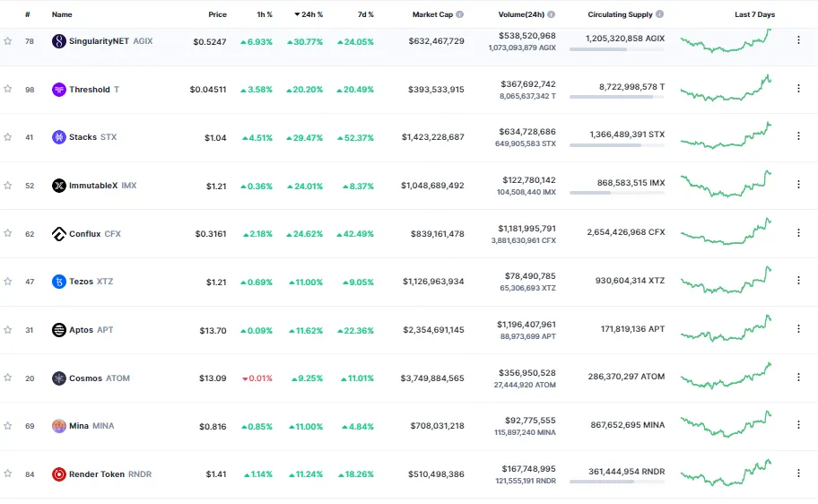Open the Cosmos 7-day sparkline chart
The height and width of the screenshot is (504, 818).
coord(727,376)
